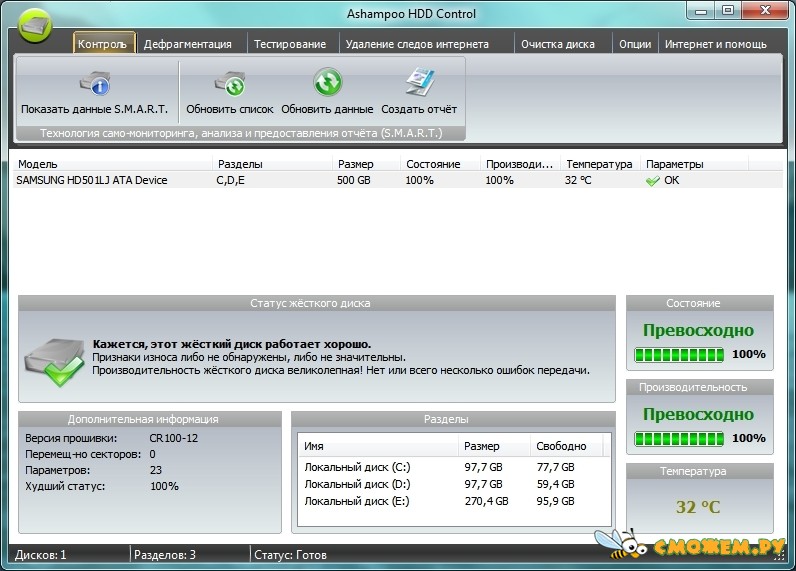
Task: Go to Удаление следов интернета tab
Action: [x=417, y=44]
